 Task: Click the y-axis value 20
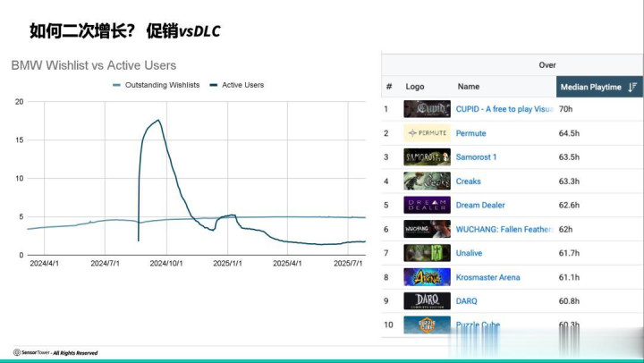point(20,102)
